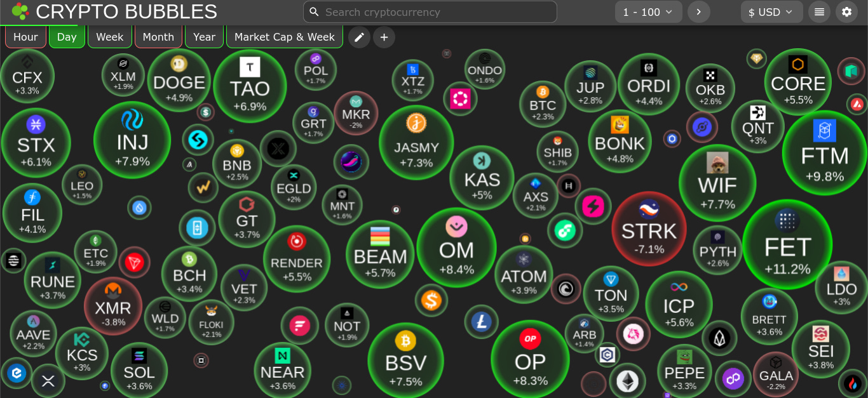The image size is (868, 398).
Task: Select the MKR bubble
Action: [x=356, y=113]
